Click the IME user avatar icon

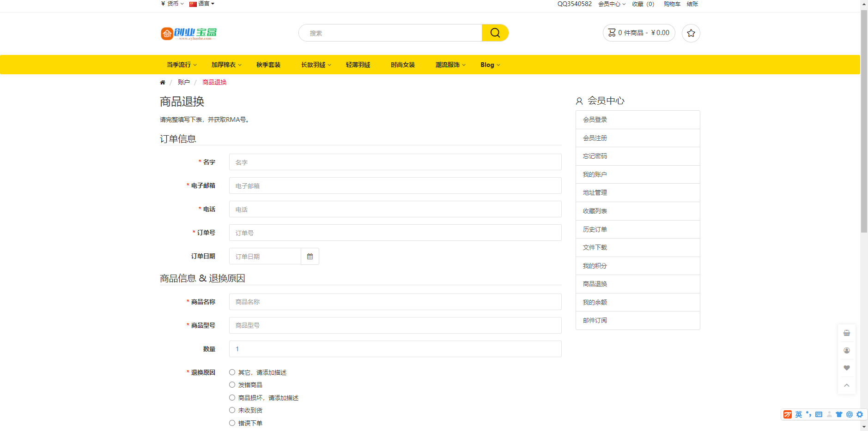coord(829,414)
